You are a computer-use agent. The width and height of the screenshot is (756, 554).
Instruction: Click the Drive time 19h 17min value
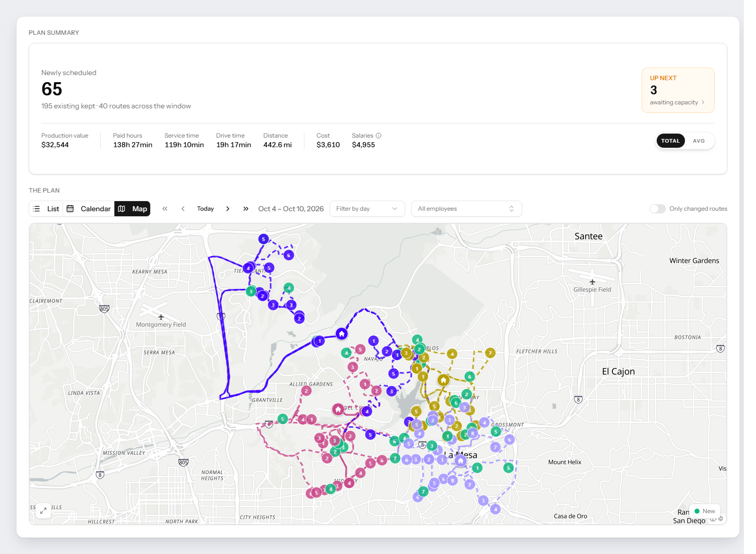(233, 145)
